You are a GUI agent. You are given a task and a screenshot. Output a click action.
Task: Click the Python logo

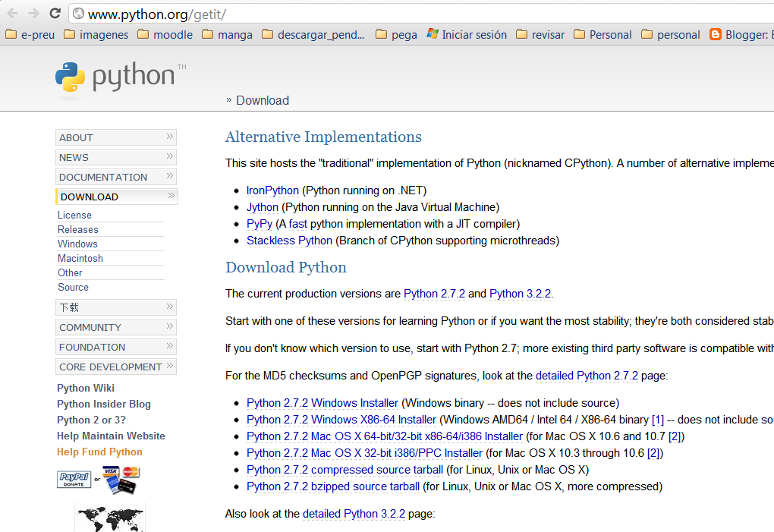coord(69,77)
